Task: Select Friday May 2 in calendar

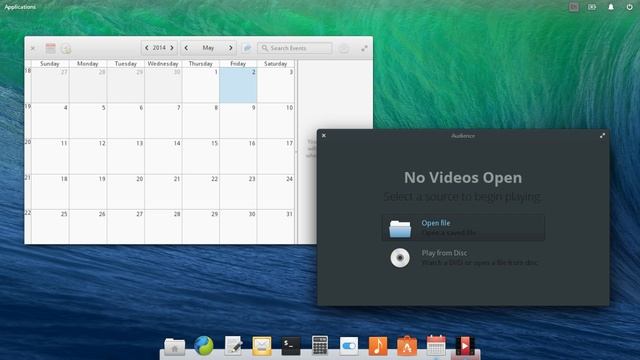Action: tap(238, 85)
